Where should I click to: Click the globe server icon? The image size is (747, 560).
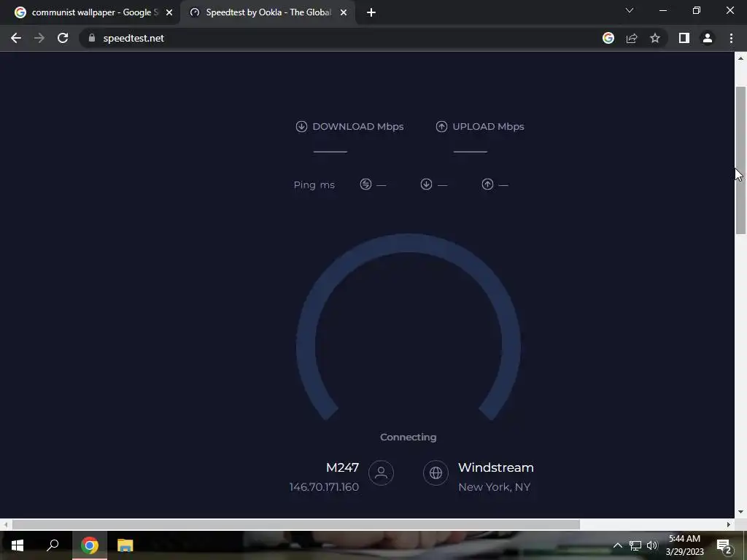tap(436, 472)
